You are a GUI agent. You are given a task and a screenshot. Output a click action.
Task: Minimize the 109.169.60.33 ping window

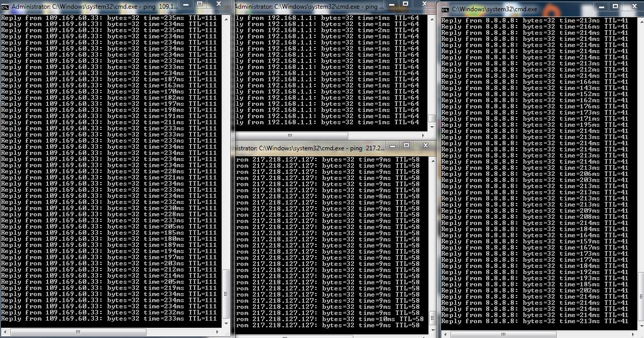pos(185,4)
